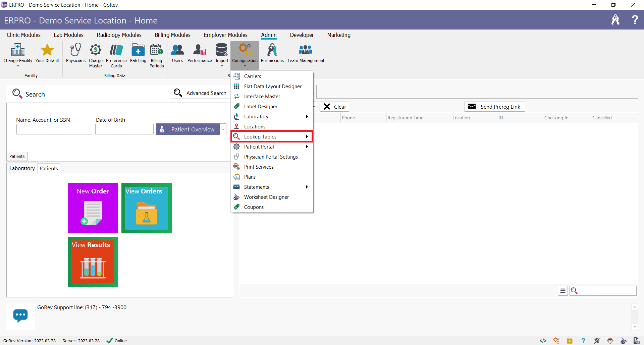Click the Configuration gears icon
This screenshot has height=345, width=644.
(x=245, y=50)
